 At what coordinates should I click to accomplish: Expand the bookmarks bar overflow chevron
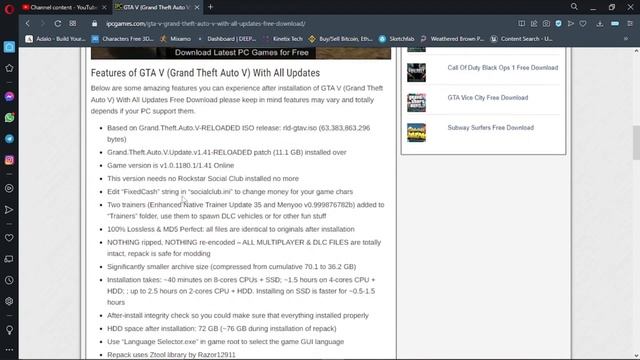626,39
